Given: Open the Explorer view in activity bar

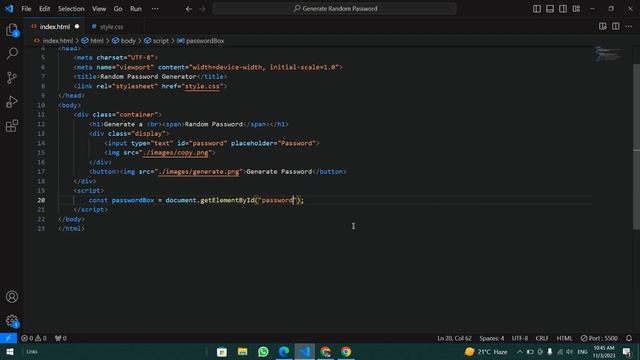Looking at the screenshot, I should click(x=12, y=30).
